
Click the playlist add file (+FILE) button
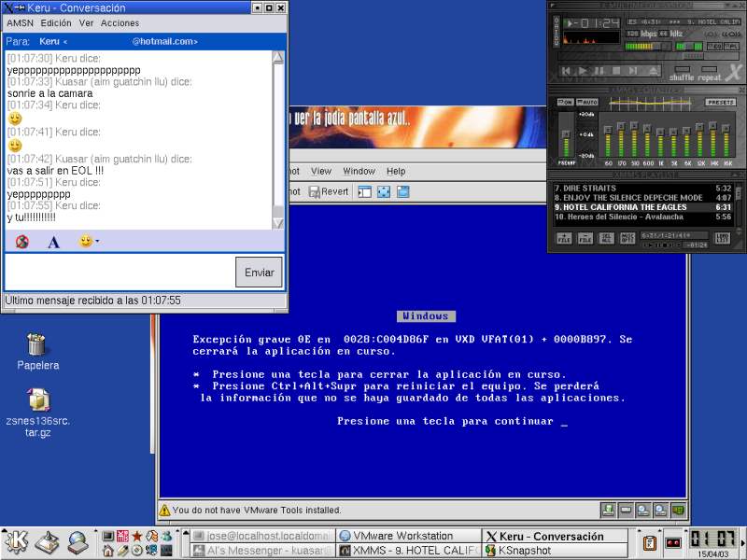[565, 238]
